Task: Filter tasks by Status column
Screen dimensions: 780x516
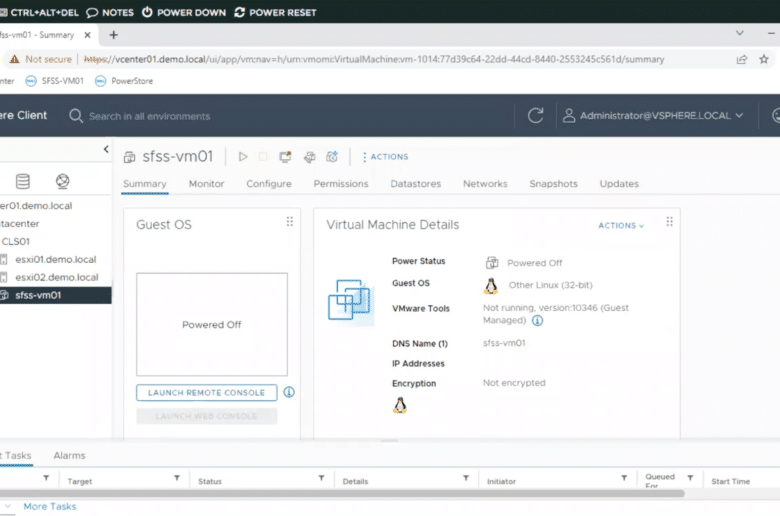Action: click(321, 478)
